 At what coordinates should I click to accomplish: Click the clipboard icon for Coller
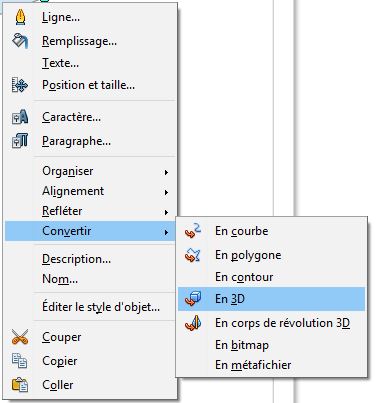click(x=20, y=385)
